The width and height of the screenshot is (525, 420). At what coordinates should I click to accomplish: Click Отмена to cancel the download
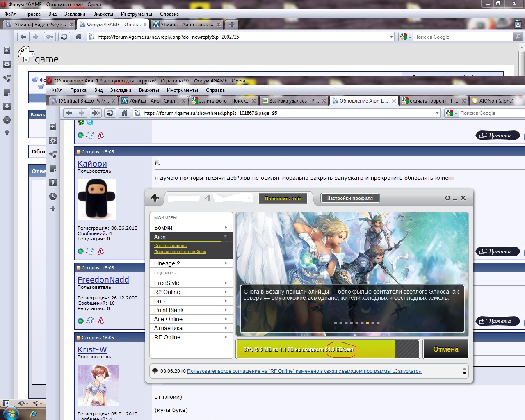click(x=446, y=349)
